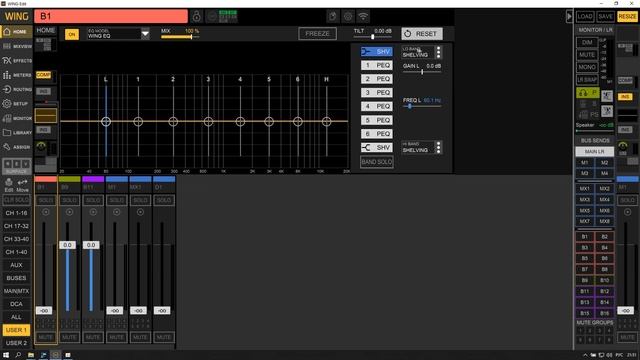Image resolution: width=640 pixels, height=360 pixels.
Task: Click the SAVE button
Action: pyautogui.click(x=605, y=16)
